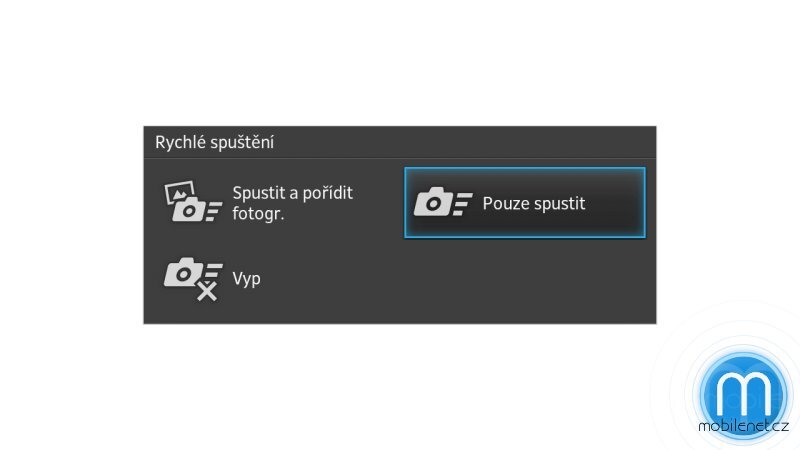800x450 pixels.
Task: Click the white background below the dialog
Action: pyautogui.click(x=400, y=390)
